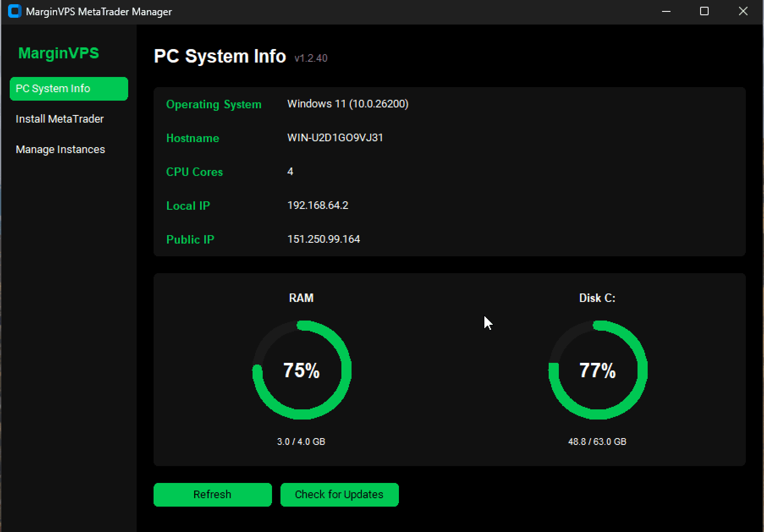Select the public IP 151.250.99.164
764x532 pixels.
coord(324,239)
